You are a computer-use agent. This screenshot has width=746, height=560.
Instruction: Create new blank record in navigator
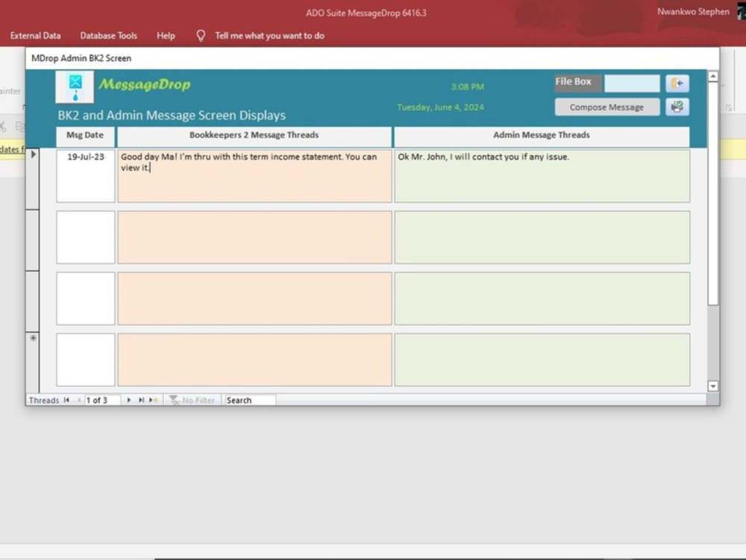(154, 400)
